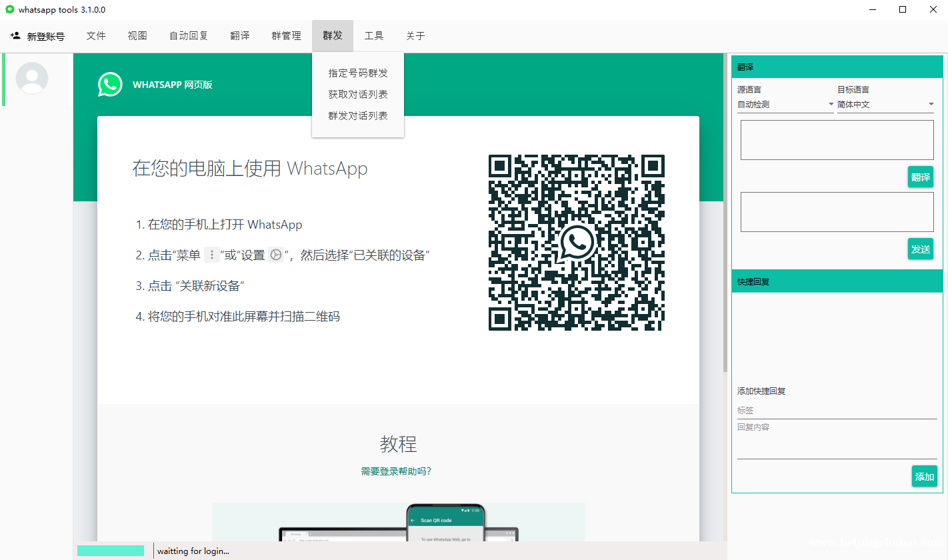Screen dimensions: 948x560
Task: Click the 教程 heading
Action: (x=398, y=444)
